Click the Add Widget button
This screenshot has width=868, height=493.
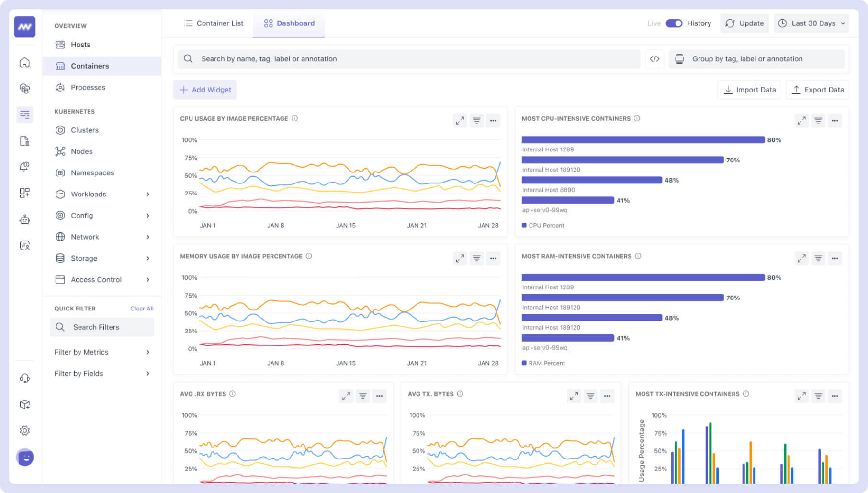204,90
